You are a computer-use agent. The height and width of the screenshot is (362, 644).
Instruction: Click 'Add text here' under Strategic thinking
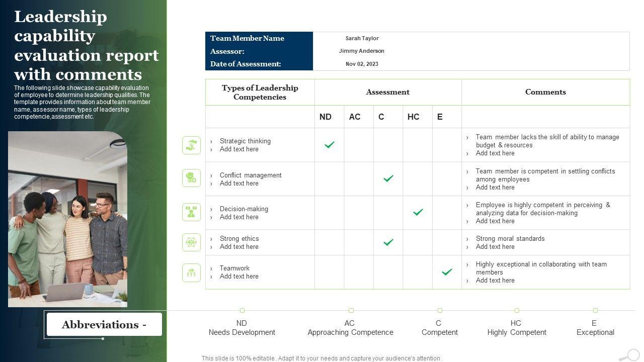[x=239, y=149]
